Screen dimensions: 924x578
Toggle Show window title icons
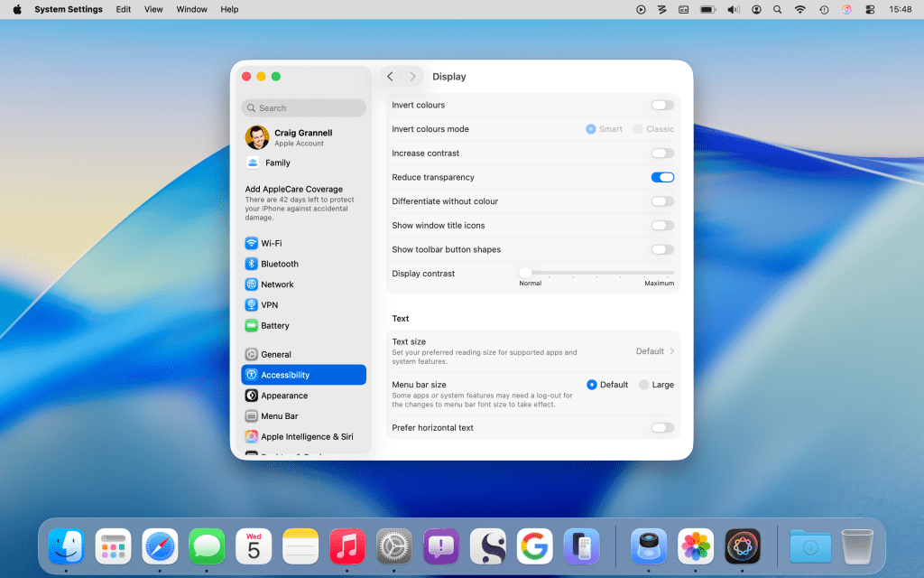point(662,225)
